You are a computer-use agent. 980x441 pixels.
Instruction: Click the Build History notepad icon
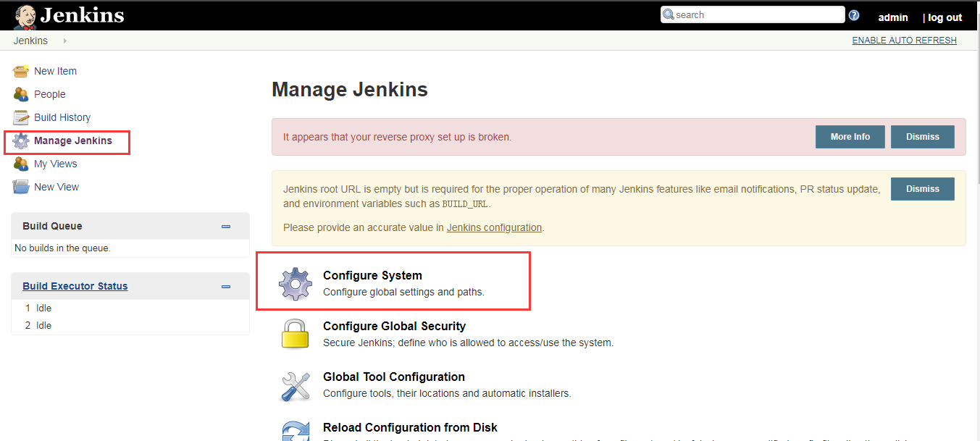click(21, 117)
